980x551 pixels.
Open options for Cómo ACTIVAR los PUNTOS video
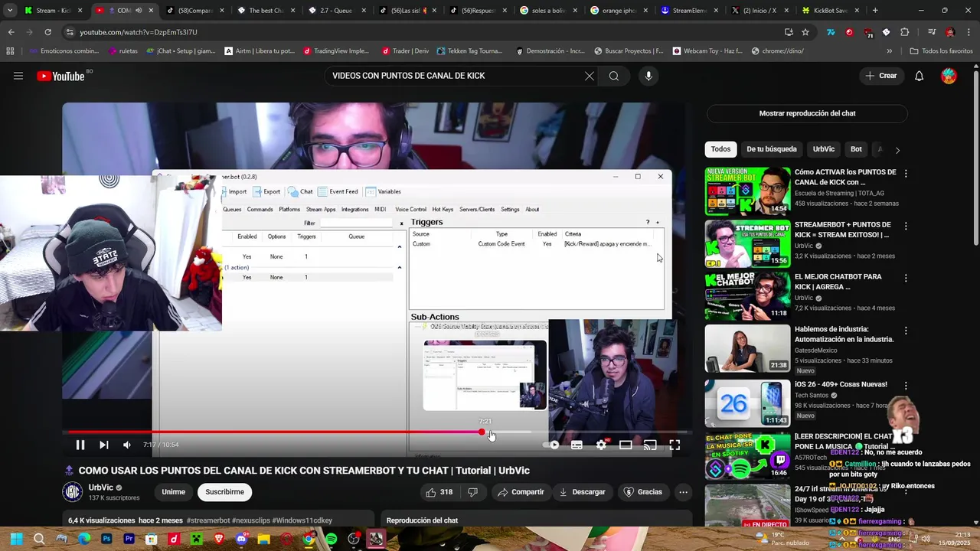[906, 174]
